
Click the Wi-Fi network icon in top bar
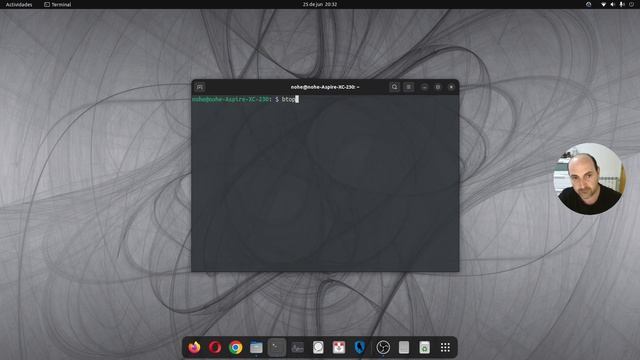[604, 4]
